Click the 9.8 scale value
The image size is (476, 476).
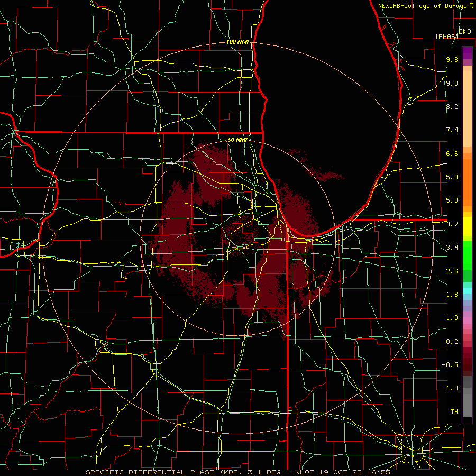(x=452, y=59)
